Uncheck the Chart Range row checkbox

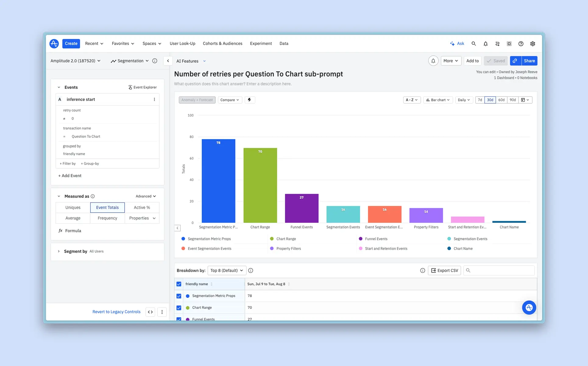click(x=179, y=308)
